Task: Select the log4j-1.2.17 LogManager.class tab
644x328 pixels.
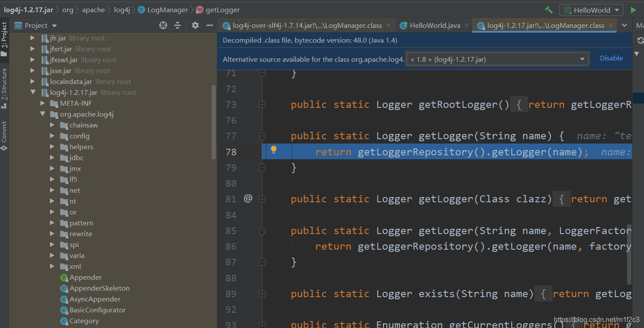Action: pyautogui.click(x=546, y=26)
